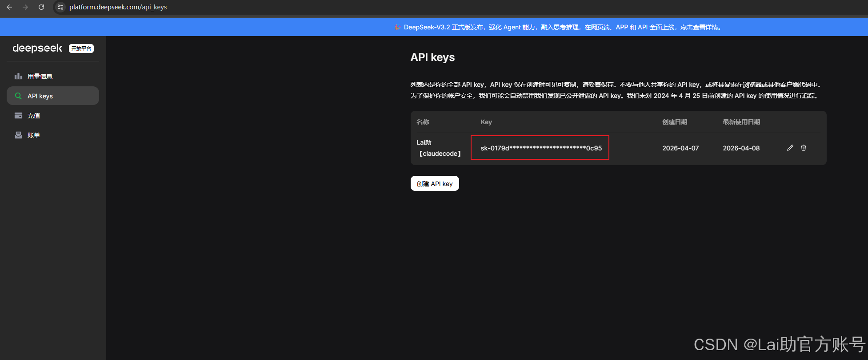Open 账单 page from sidebar
This screenshot has width=868, height=360.
tap(53, 135)
